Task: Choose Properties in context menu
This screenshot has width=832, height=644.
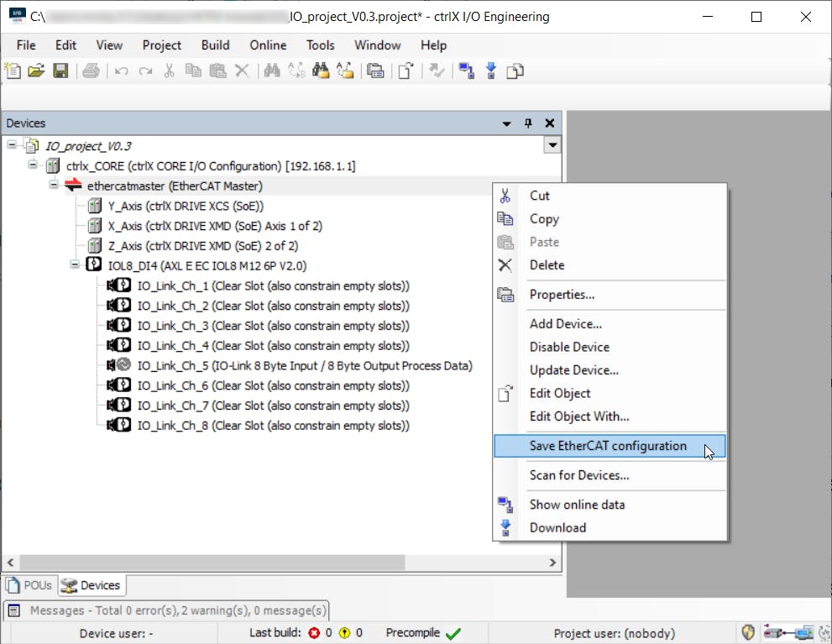Action: click(x=610, y=295)
